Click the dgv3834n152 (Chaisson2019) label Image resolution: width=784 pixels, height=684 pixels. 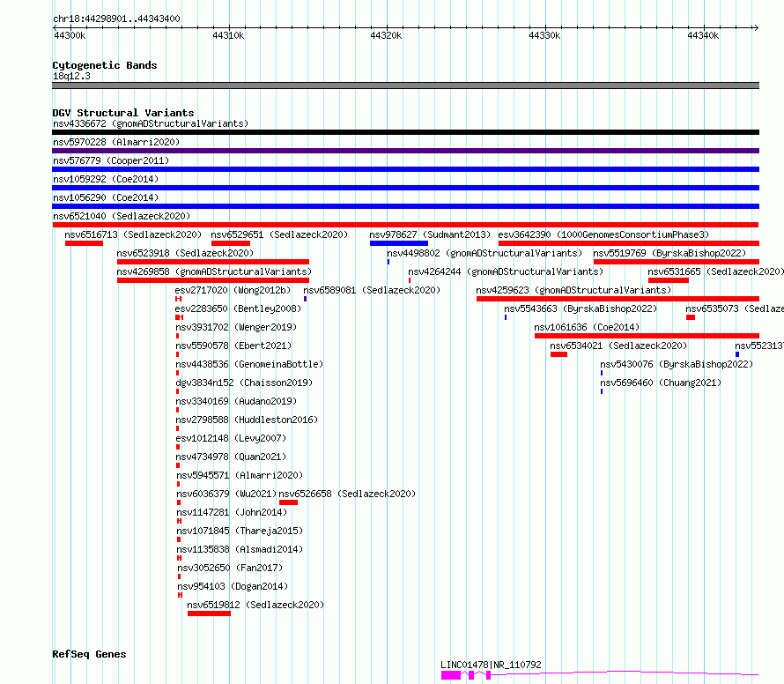click(x=244, y=383)
